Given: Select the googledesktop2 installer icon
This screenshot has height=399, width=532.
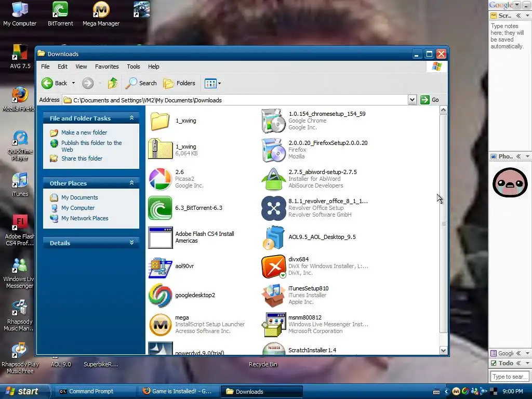Looking at the screenshot, I should coord(160,296).
